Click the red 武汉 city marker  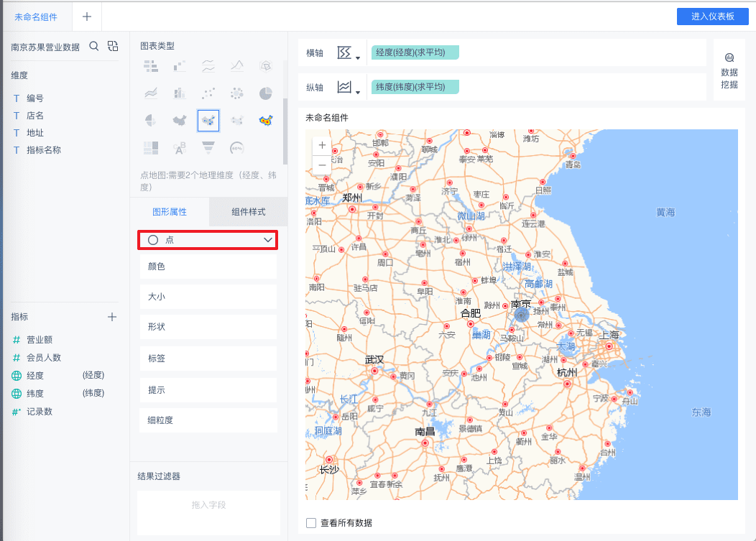click(374, 371)
